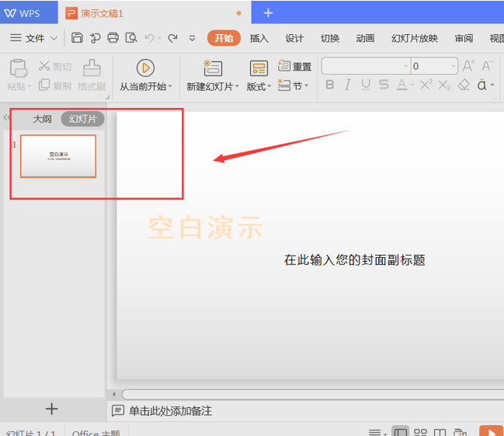Click the 复制 copy button
This screenshot has width=504, height=436.
[x=55, y=85]
